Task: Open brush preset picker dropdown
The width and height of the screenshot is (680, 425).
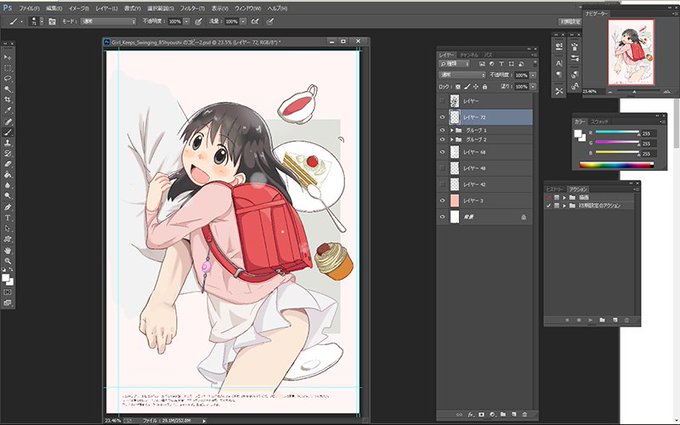Action: tap(42, 21)
